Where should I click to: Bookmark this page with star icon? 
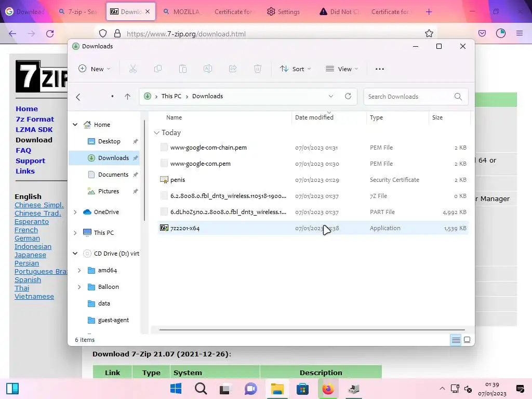(x=429, y=33)
